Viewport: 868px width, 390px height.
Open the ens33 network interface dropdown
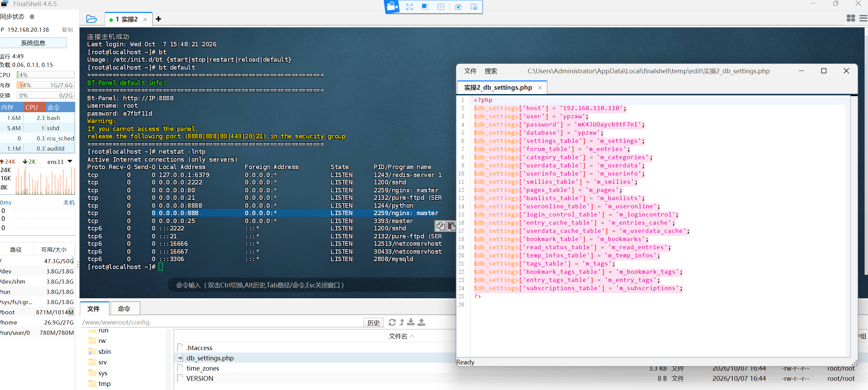(70, 161)
